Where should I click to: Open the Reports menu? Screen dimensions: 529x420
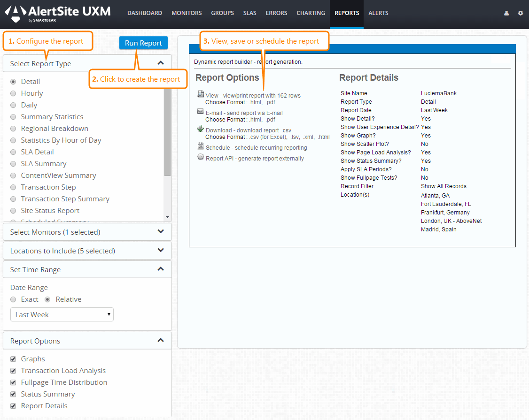(347, 13)
